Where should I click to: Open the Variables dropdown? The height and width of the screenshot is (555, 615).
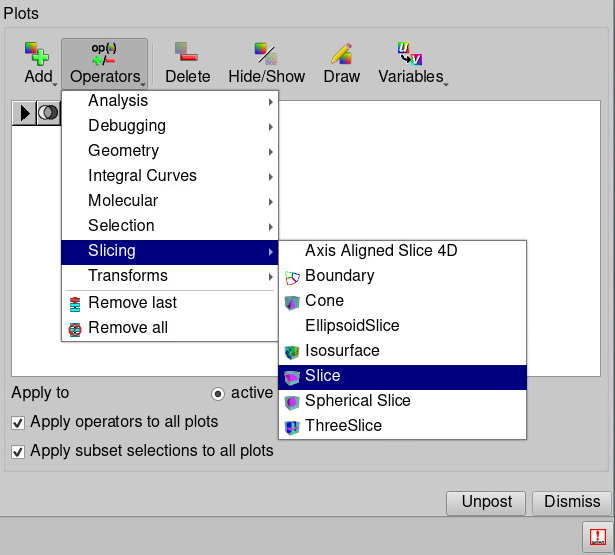click(x=411, y=64)
